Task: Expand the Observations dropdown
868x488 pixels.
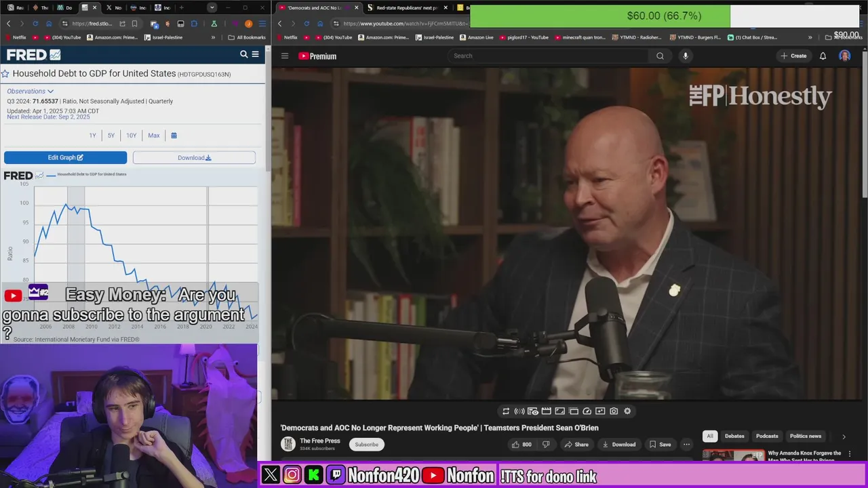Action: pos(30,91)
